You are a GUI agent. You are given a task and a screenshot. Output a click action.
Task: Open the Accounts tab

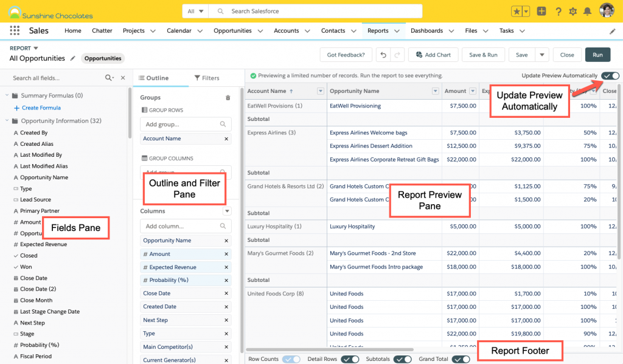pyautogui.click(x=286, y=30)
